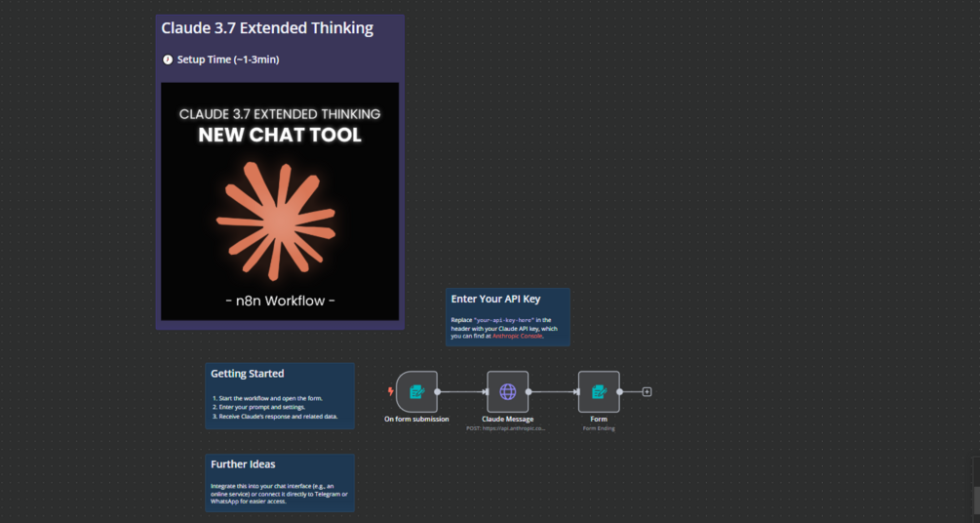The image size is (980, 523).
Task: Click the Claude 3.7 new chat tool thumbnail
Action: (x=280, y=201)
